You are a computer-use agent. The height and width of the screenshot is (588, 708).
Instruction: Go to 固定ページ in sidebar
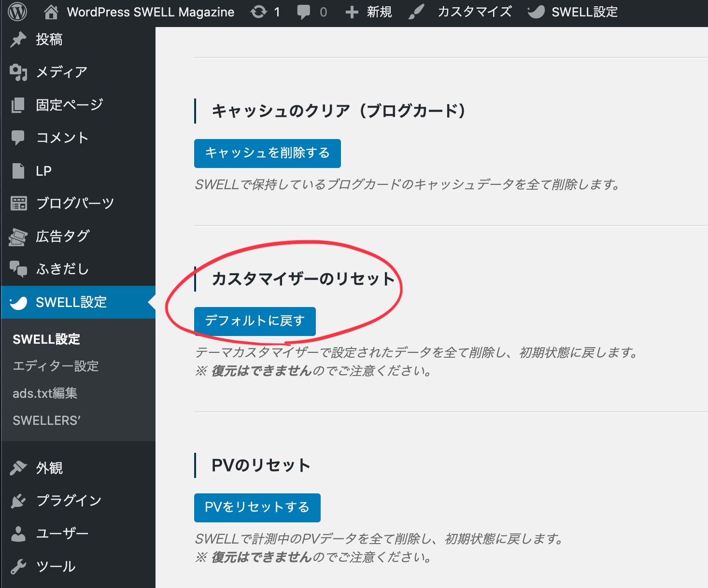click(x=69, y=105)
